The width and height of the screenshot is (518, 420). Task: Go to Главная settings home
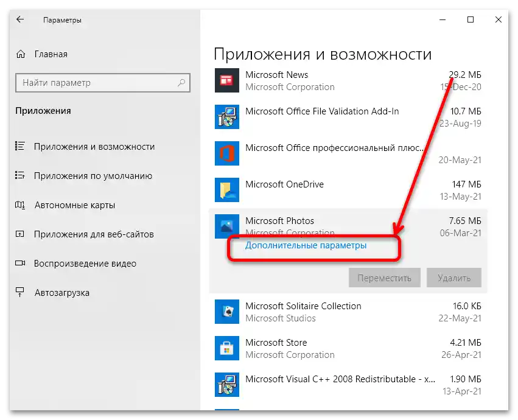tap(51, 54)
